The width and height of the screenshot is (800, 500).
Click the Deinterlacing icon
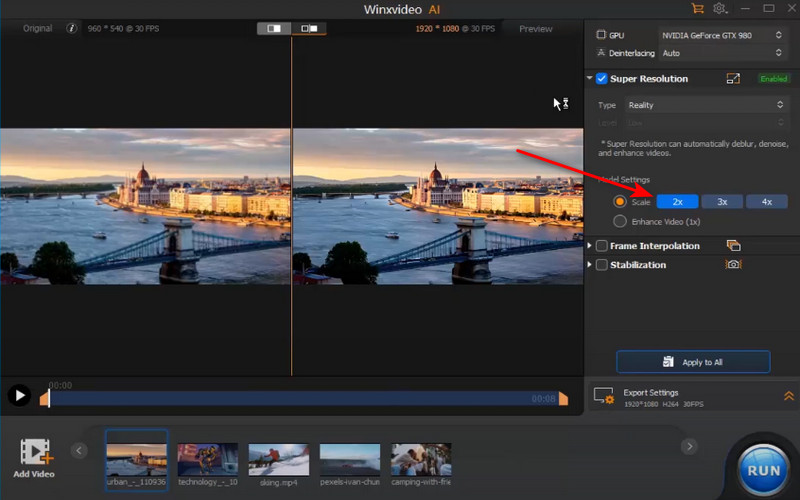601,53
